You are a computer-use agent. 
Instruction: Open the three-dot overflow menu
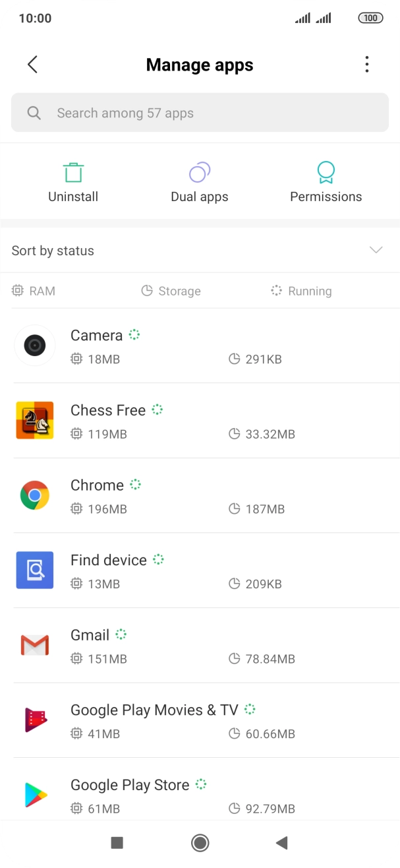(x=366, y=64)
